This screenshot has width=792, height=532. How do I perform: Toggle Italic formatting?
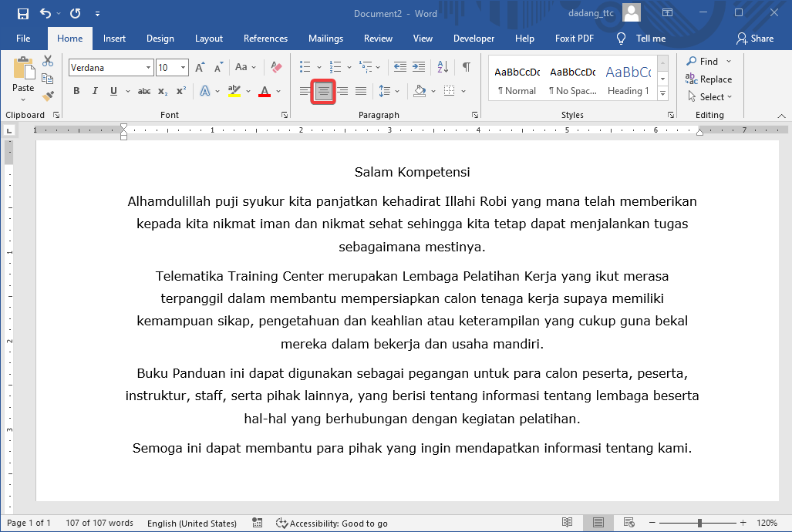tap(95, 91)
